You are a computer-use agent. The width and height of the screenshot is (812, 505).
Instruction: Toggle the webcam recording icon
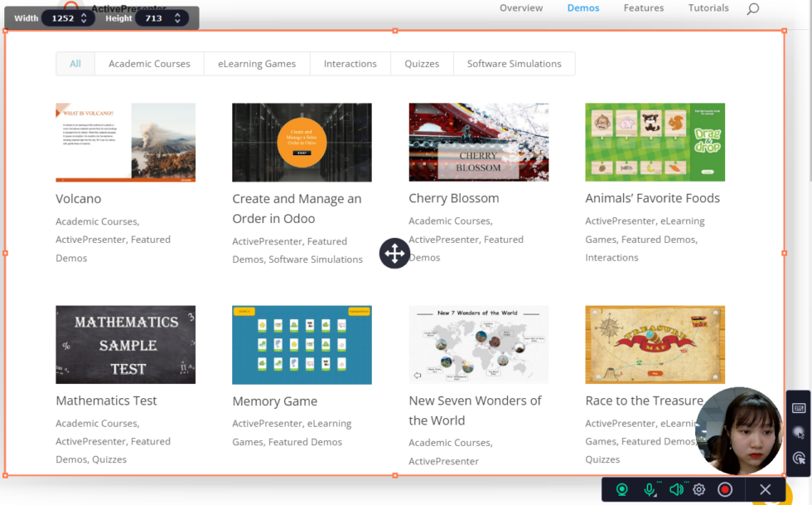point(622,490)
